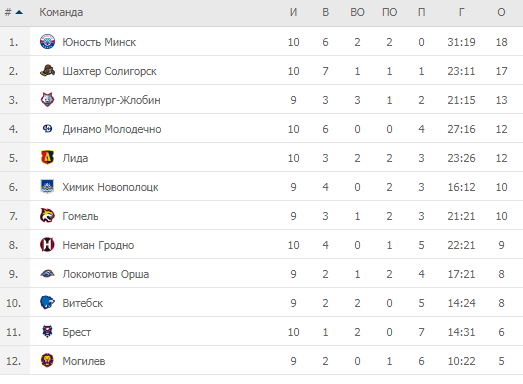
Task: Sort by the ВО column header
Action: coord(357,12)
